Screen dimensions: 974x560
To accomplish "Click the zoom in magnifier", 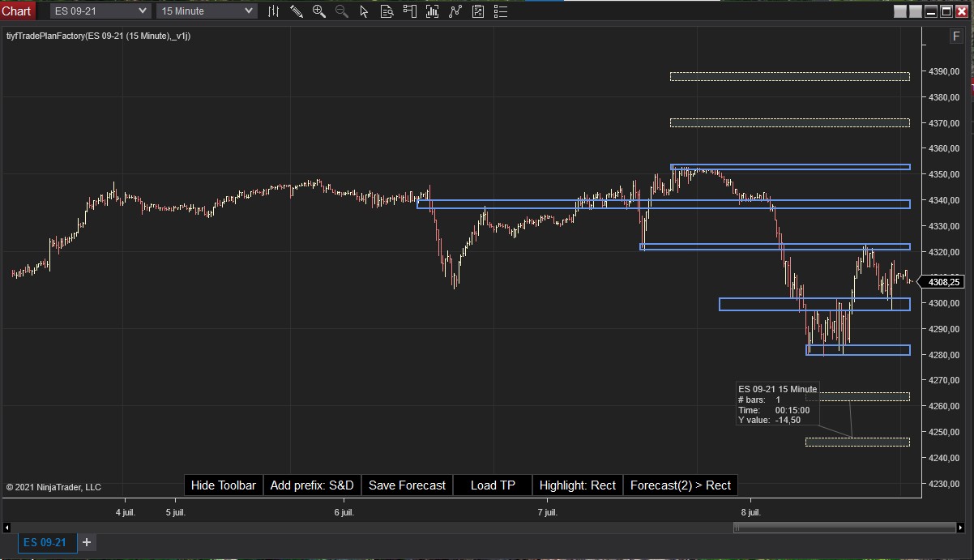I will point(319,11).
